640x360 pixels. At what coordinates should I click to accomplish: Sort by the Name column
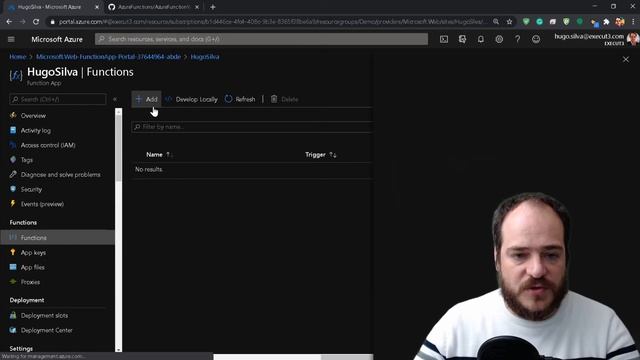point(159,155)
